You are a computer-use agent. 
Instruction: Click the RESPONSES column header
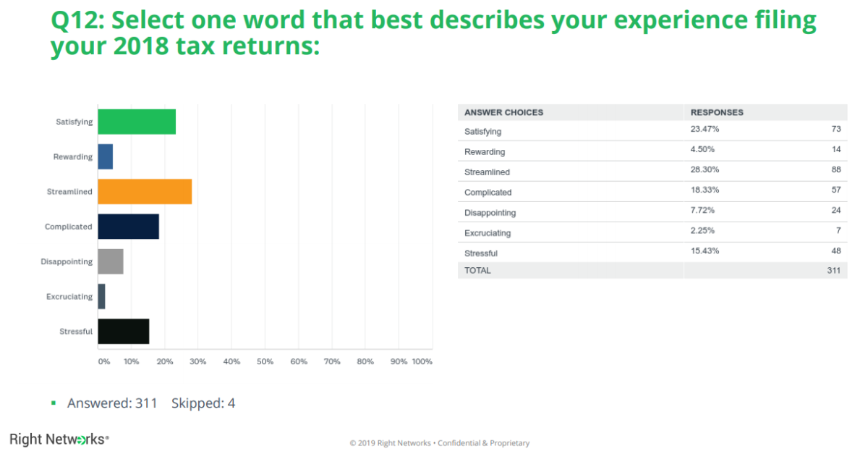(717, 112)
